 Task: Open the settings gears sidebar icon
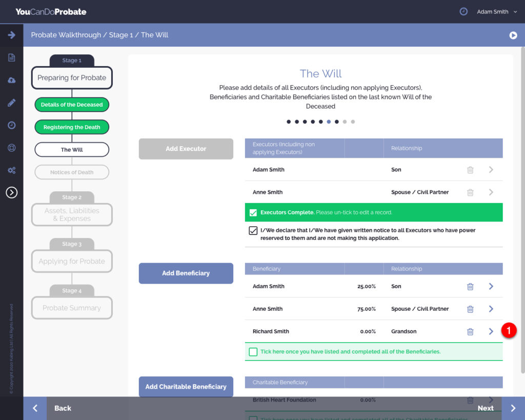pyautogui.click(x=11, y=170)
